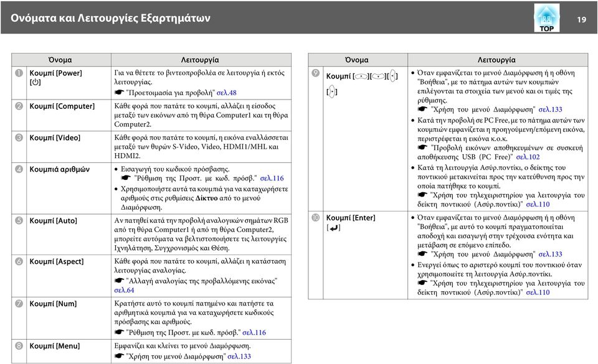The width and height of the screenshot is (598, 364).
Task: Open link σελ.48 for Προετοιμασία για προβολή
Action: tap(227, 93)
